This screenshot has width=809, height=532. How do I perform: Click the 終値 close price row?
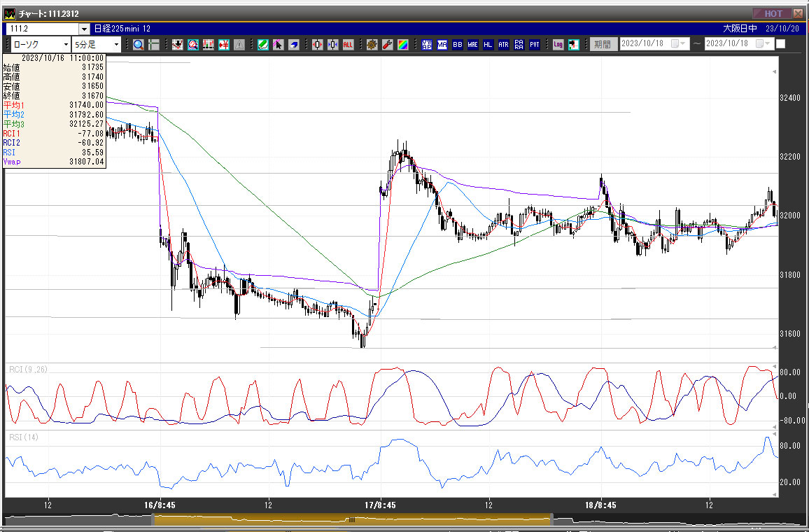pos(54,96)
